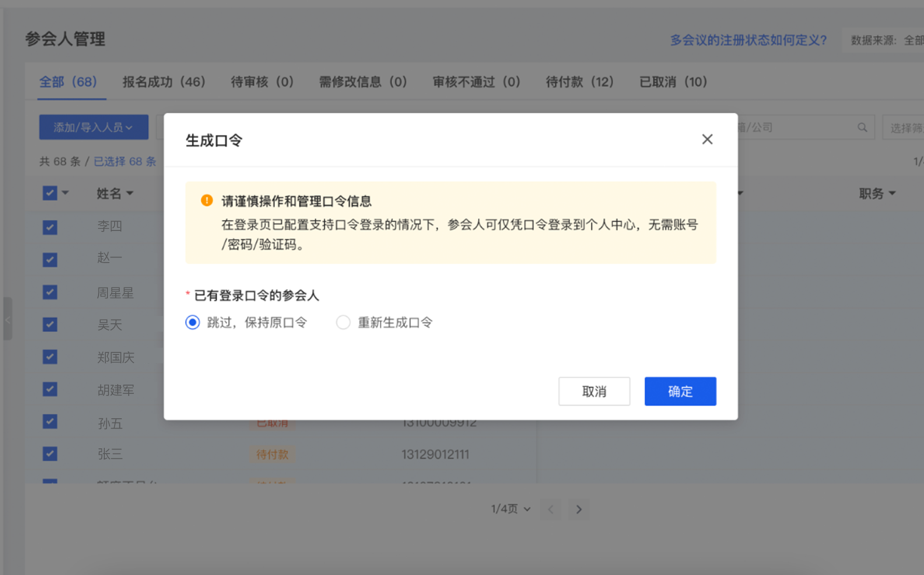This screenshot has height=575, width=924.
Task: Uncheck the checkbox for 胡建军
Action: pos(50,389)
